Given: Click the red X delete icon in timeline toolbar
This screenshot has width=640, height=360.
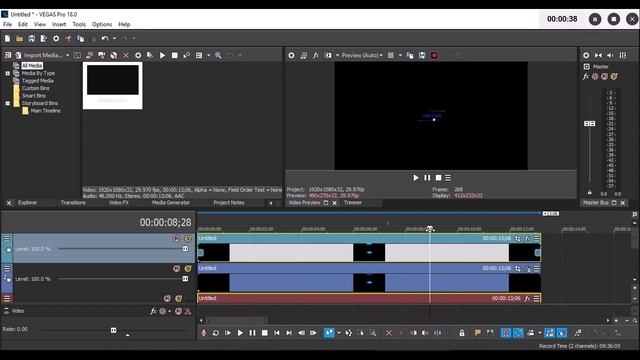Looking at the screenshot, I should (x=389, y=333).
